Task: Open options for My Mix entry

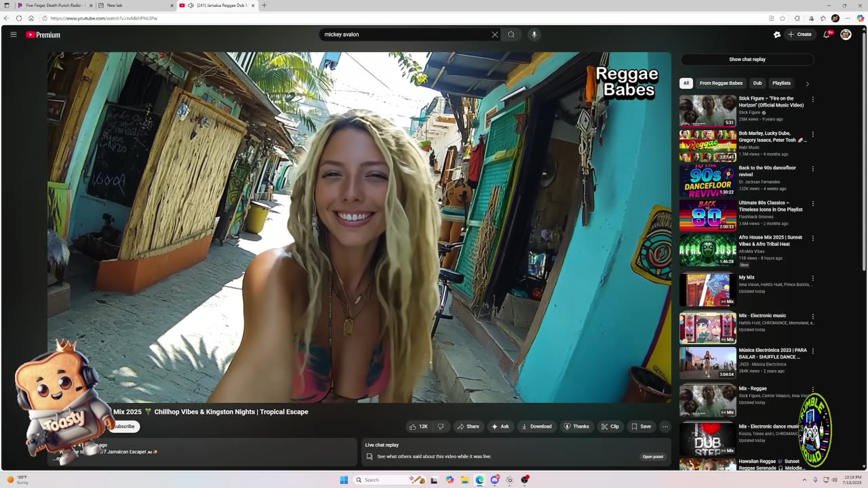Action: [812, 278]
